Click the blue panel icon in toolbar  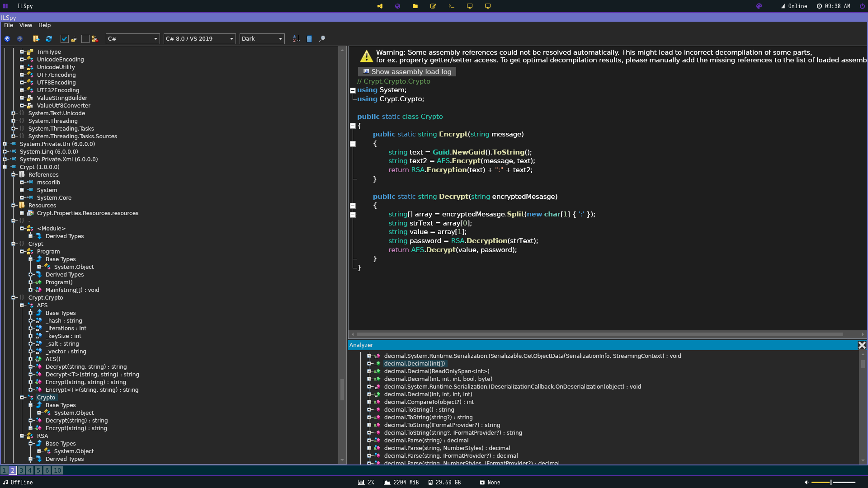tap(309, 39)
